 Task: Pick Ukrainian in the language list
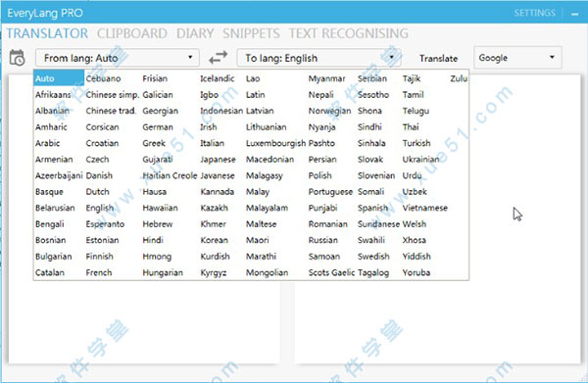420,160
